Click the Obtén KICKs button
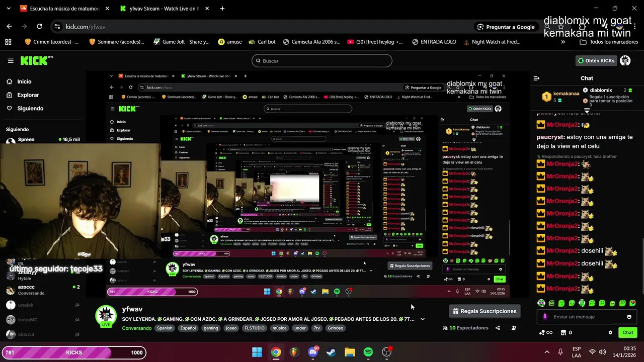Viewport: 644px width, 362px height. 596,61
